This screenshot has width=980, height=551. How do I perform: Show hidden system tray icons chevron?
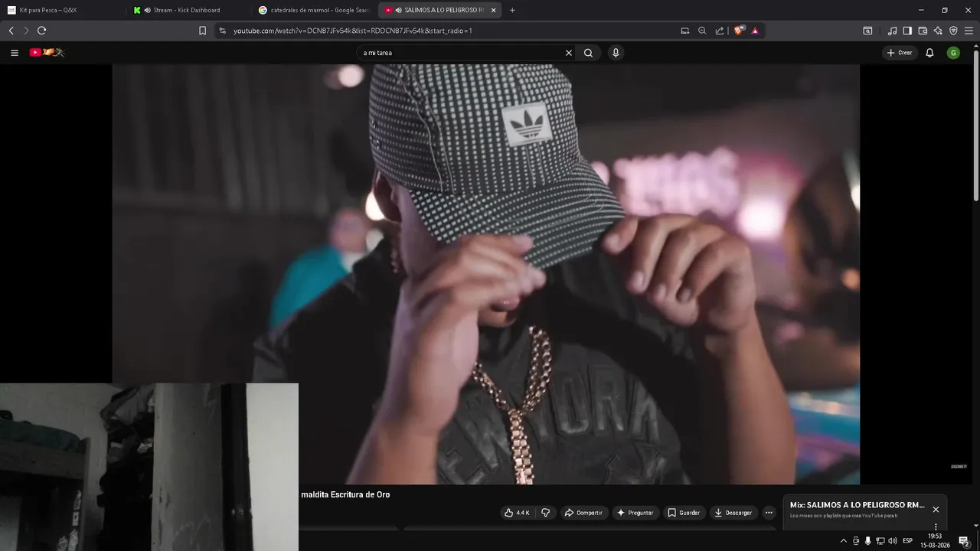844,541
